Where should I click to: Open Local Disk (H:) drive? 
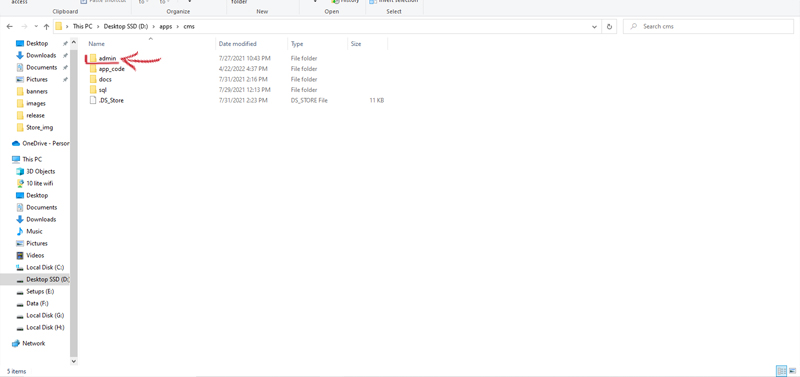click(45, 328)
